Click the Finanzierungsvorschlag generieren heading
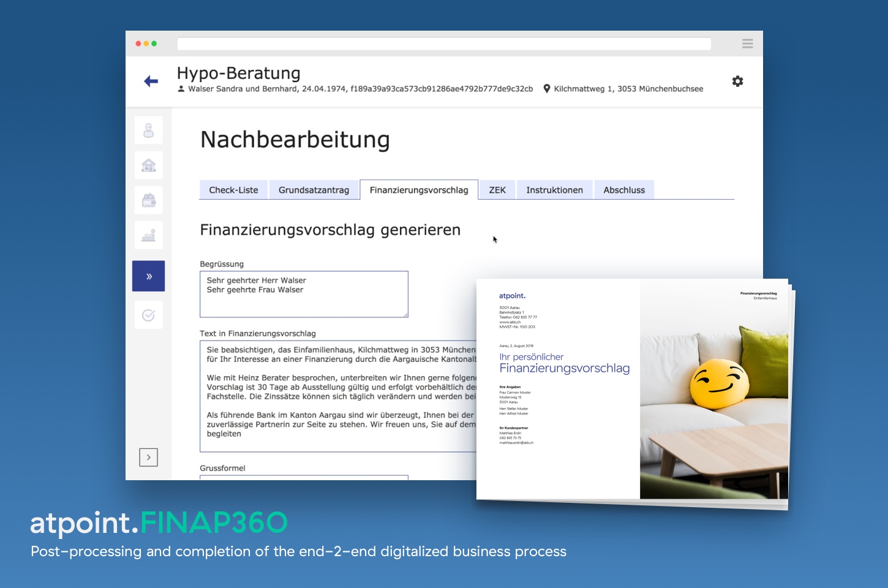Viewport: 888px width, 588px height. (x=330, y=230)
